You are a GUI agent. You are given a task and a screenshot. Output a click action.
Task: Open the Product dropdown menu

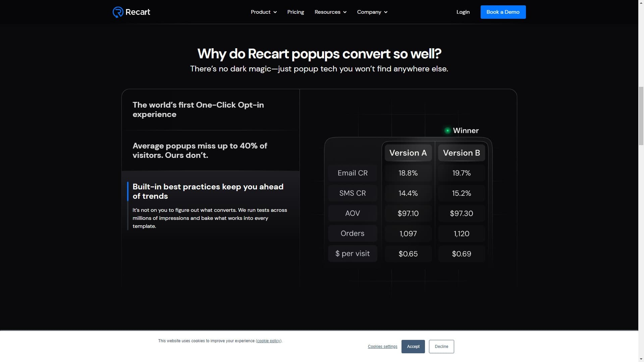264,12
